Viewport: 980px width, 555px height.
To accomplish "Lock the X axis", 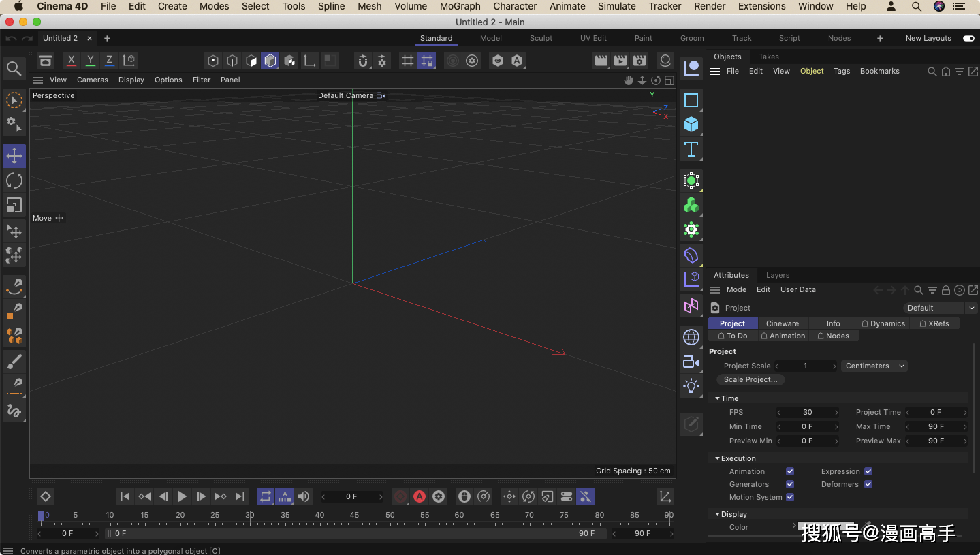I will 71,61.
